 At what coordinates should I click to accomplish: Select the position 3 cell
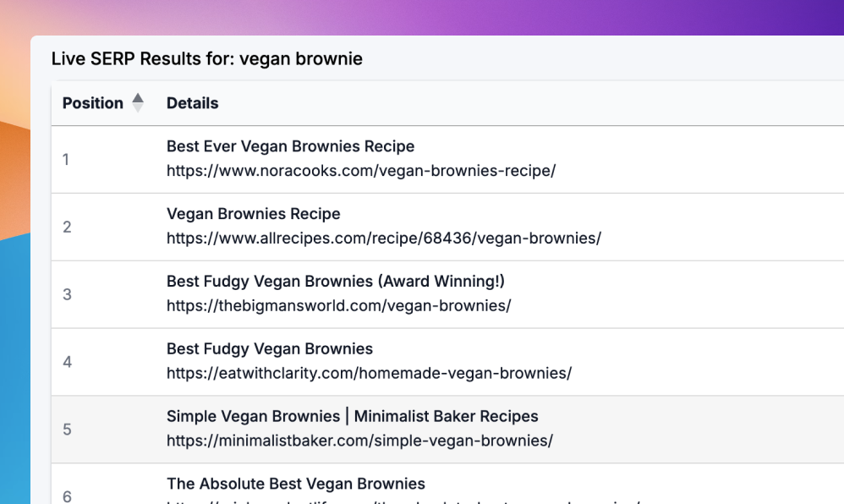67,294
